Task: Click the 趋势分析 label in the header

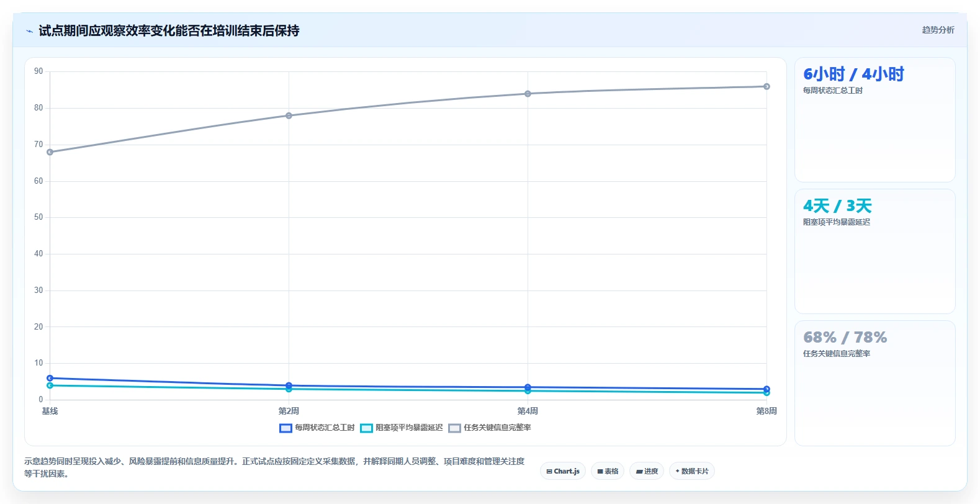Action: pyautogui.click(x=938, y=30)
